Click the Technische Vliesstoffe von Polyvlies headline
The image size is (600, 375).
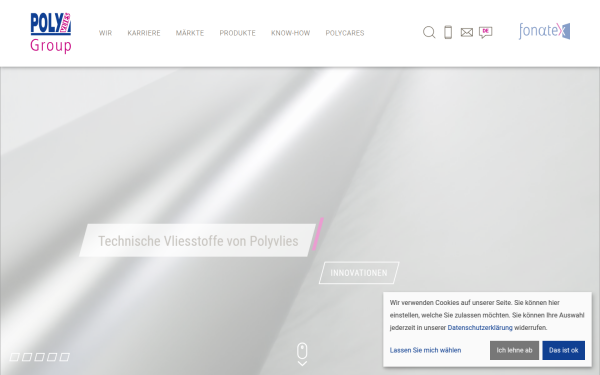pyautogui.click(x=198, y=241)
